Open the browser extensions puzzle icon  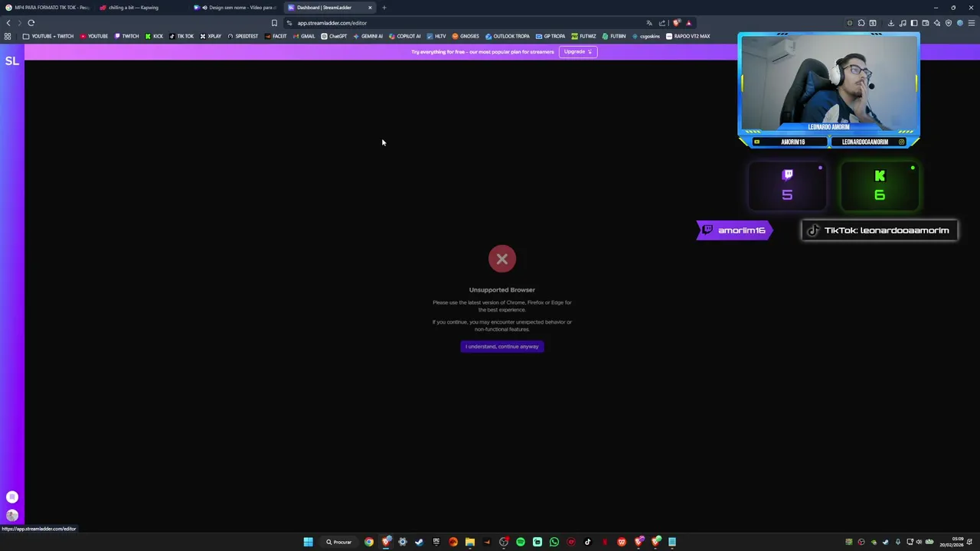coord(861,23)
